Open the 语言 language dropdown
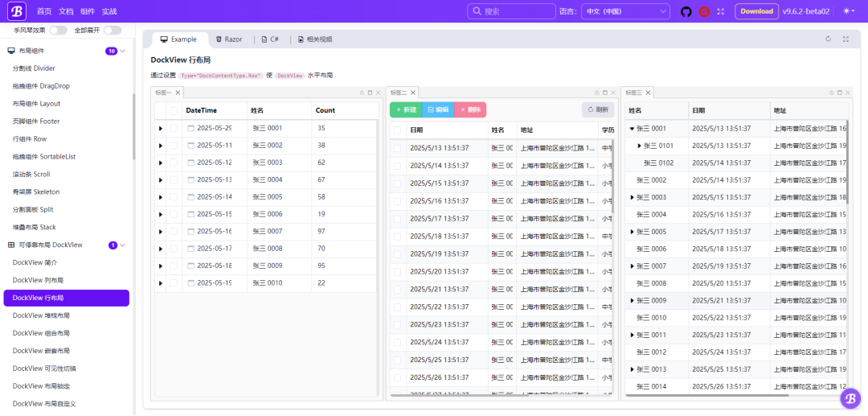The image size is (868, 416). tap(625, 11)
